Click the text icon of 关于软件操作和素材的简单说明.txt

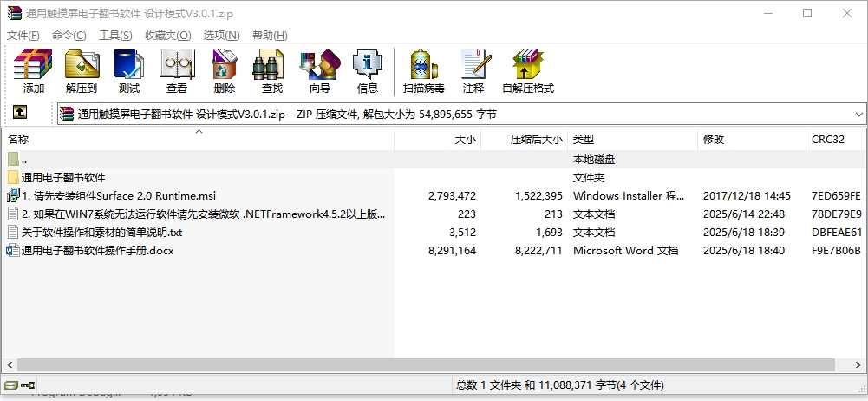[x=13, y=232]
